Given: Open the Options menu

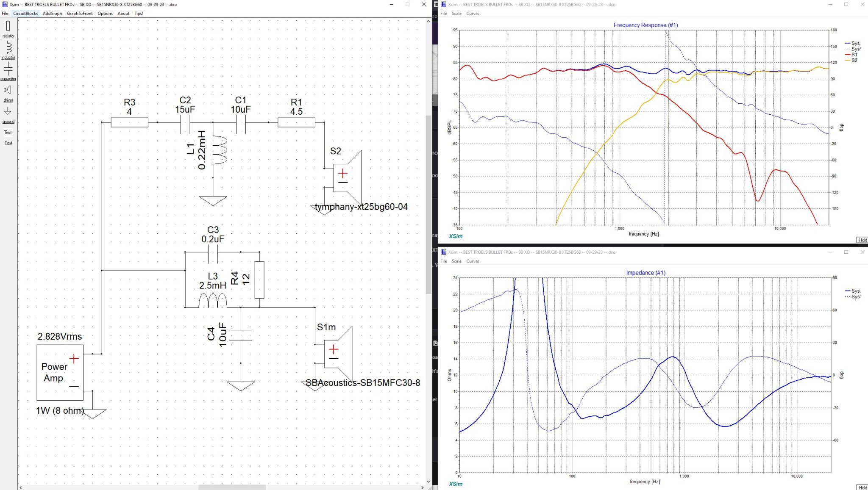Looking at the screenshot, I should click(105, 14).
